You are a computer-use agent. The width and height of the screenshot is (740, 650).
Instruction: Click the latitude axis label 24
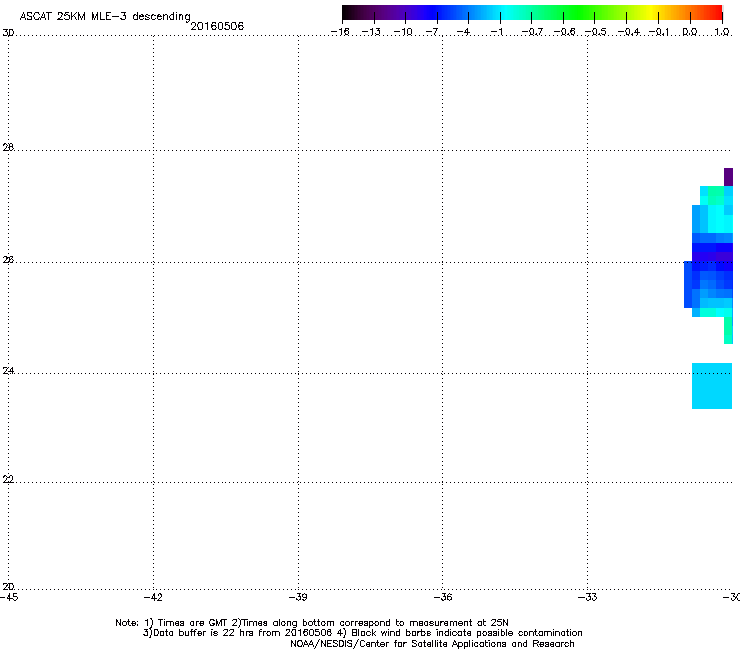click(8, 371)
